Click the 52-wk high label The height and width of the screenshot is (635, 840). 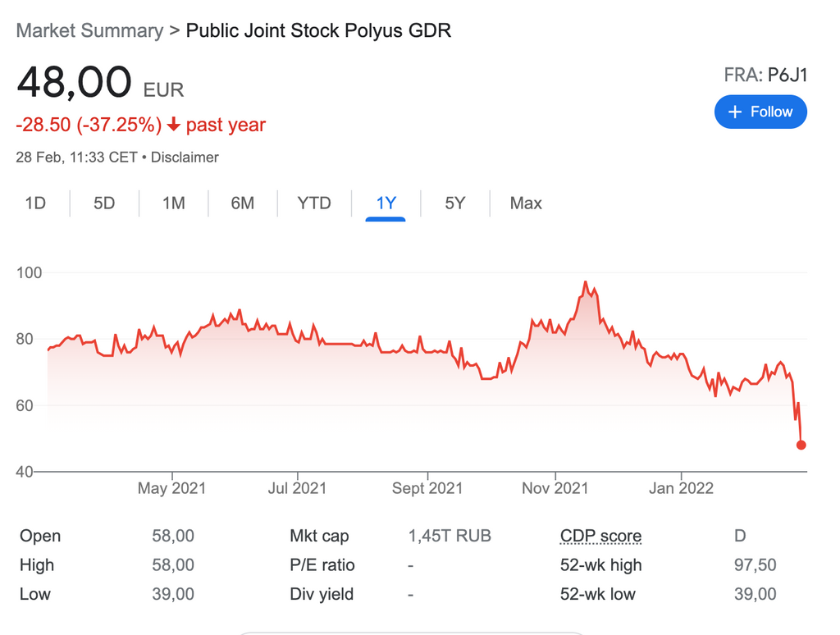[x=600, y=564]
